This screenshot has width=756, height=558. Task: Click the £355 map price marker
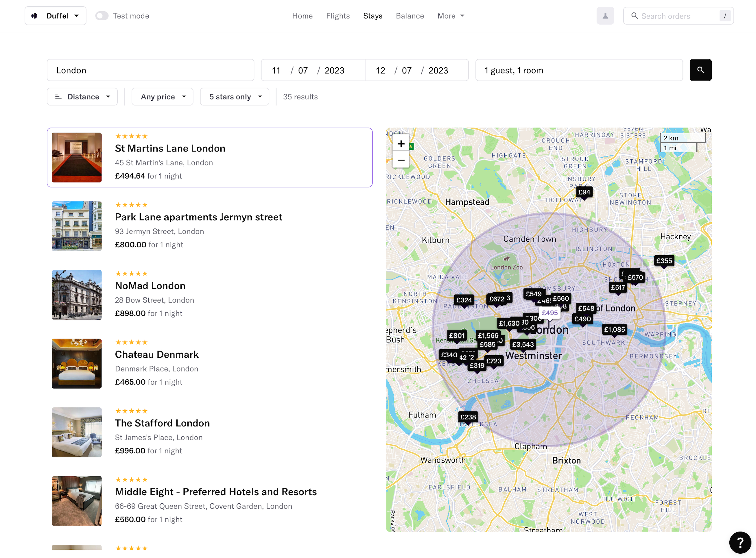664,261
